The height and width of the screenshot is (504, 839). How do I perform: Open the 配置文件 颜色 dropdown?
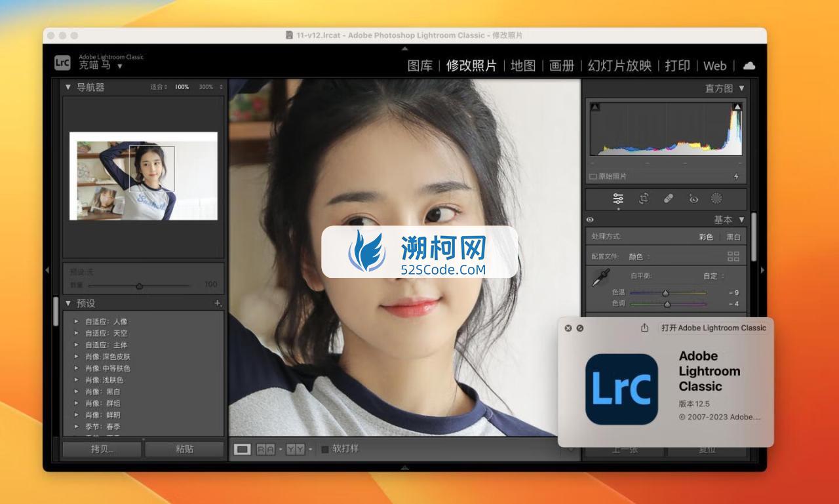pos(640,257)
